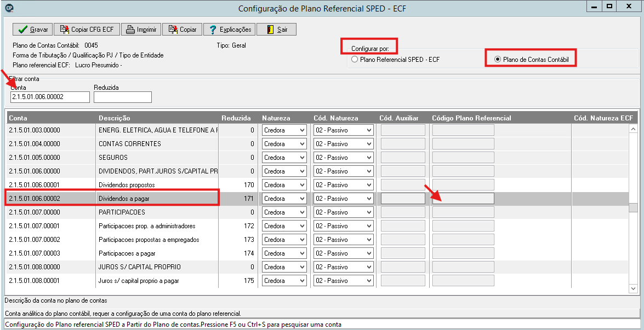Screen dimensions: 644x330
Task: Open Cód. Natureza dropdown for PARTICIPACOES row
Action: point(343,212)
